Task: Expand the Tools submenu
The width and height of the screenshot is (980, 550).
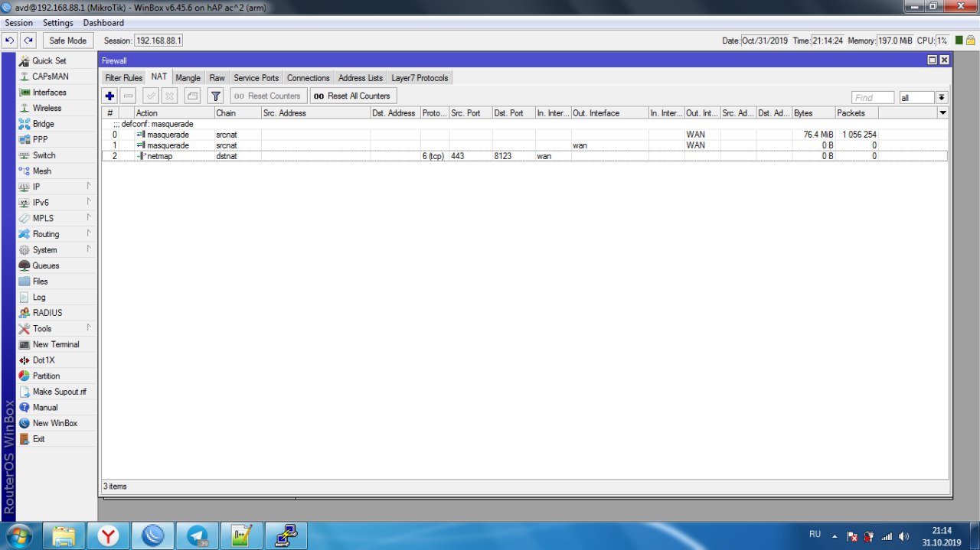Action: tap(57, 328)
